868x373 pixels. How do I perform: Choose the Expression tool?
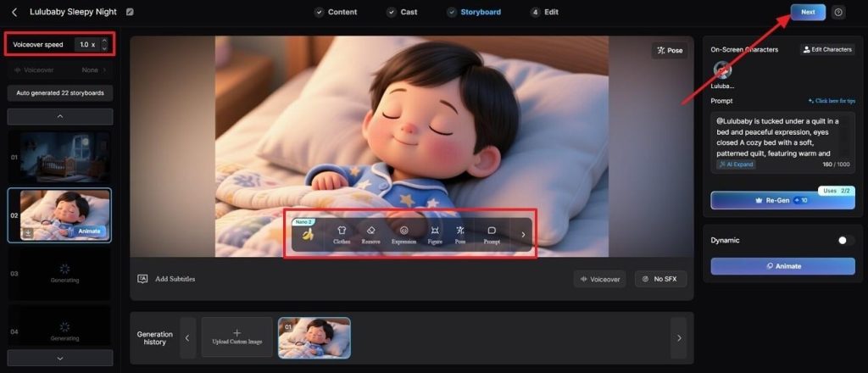tap(403, 235)
